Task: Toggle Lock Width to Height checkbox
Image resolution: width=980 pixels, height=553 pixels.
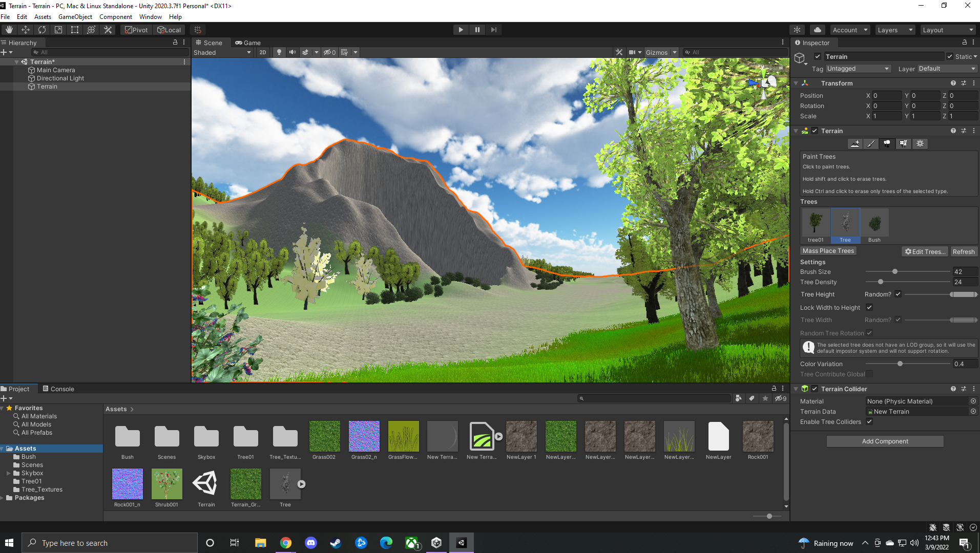Action: (869, 308)
